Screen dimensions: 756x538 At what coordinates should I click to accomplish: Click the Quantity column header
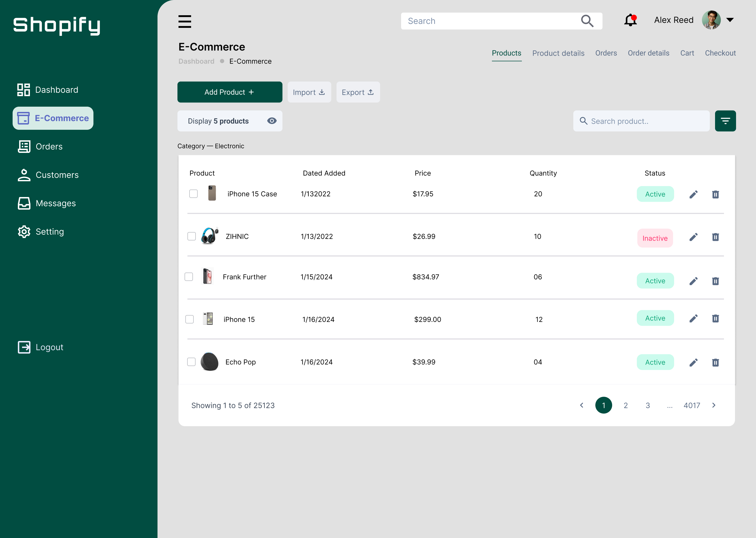tap(543, 173)
